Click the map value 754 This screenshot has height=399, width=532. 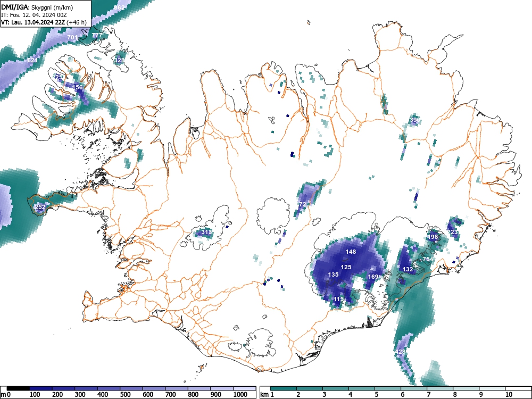[428, 259]
